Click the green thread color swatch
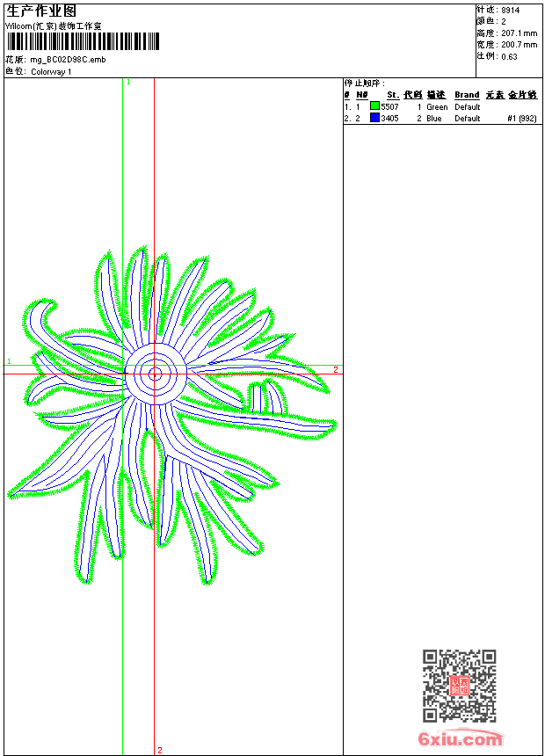The height and width of the screenshot is (756, 545). point(374,106)
